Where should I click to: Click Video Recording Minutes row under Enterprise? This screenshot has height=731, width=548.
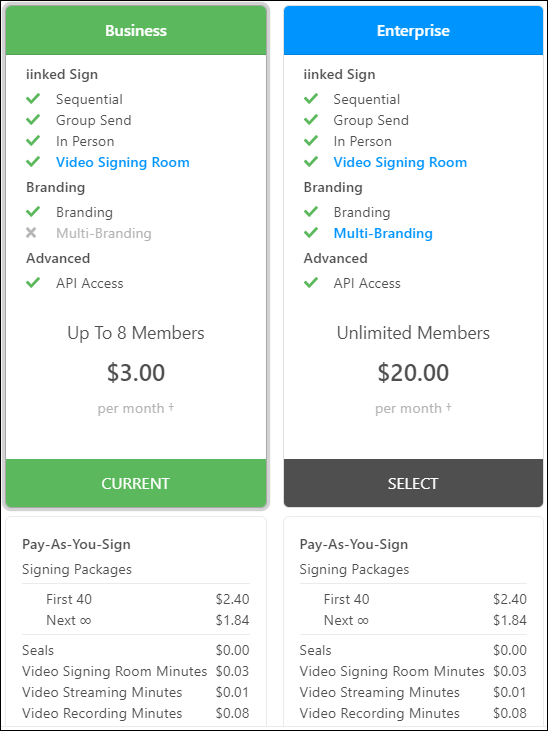point(413,713)
